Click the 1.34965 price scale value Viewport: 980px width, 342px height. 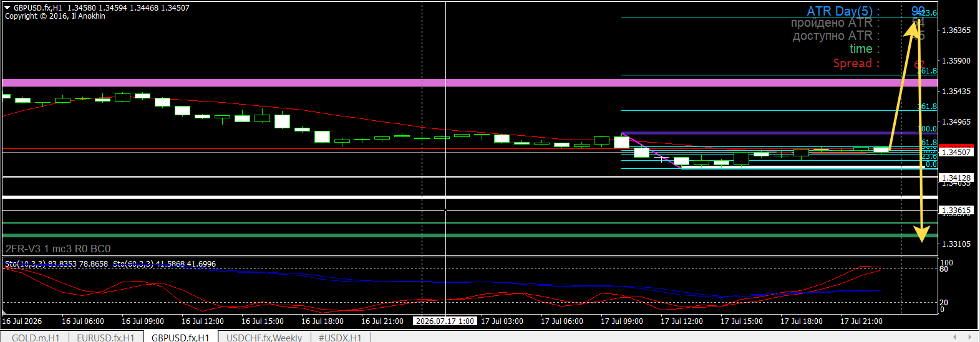(x=956, y=121)
